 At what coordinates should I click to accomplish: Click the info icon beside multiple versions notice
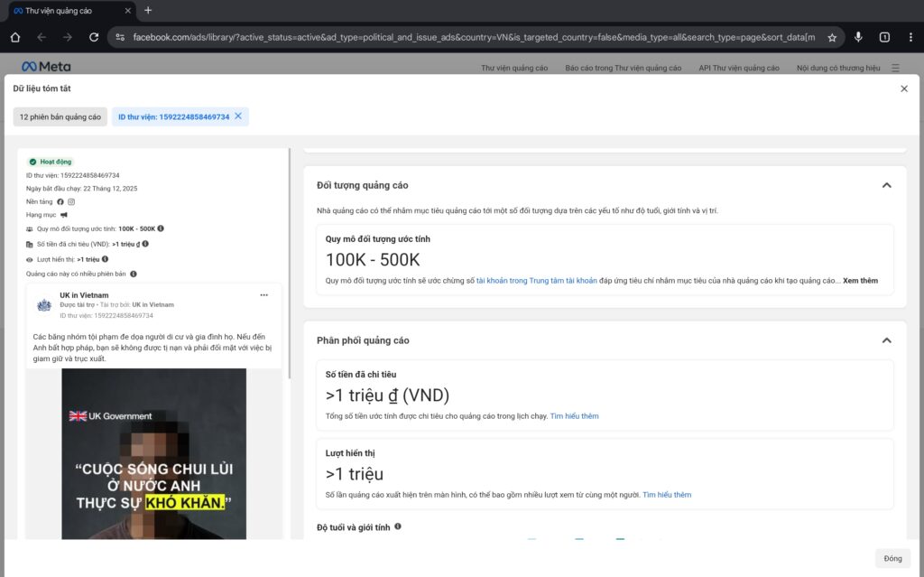(134, 274)
